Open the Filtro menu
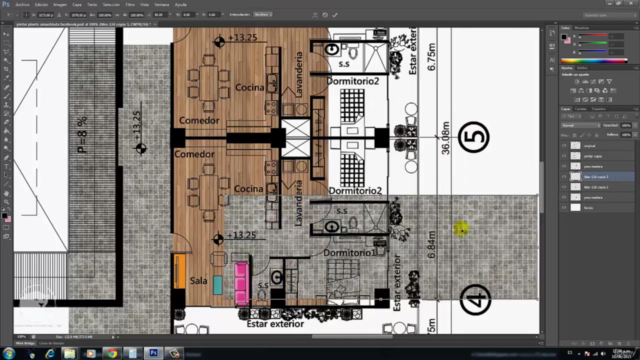The height and width of the screenshot is (360, 640). click(x=130, y=4)
